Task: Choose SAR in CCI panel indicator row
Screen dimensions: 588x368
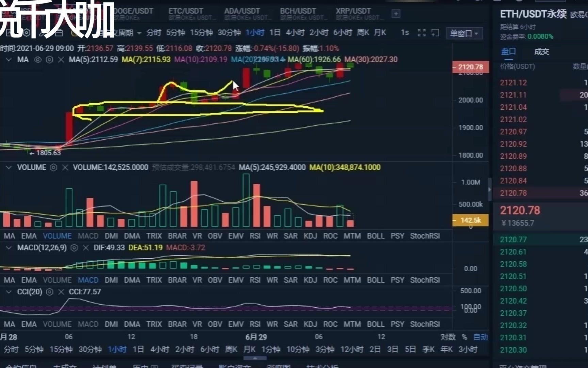Action: click(291, 324)
